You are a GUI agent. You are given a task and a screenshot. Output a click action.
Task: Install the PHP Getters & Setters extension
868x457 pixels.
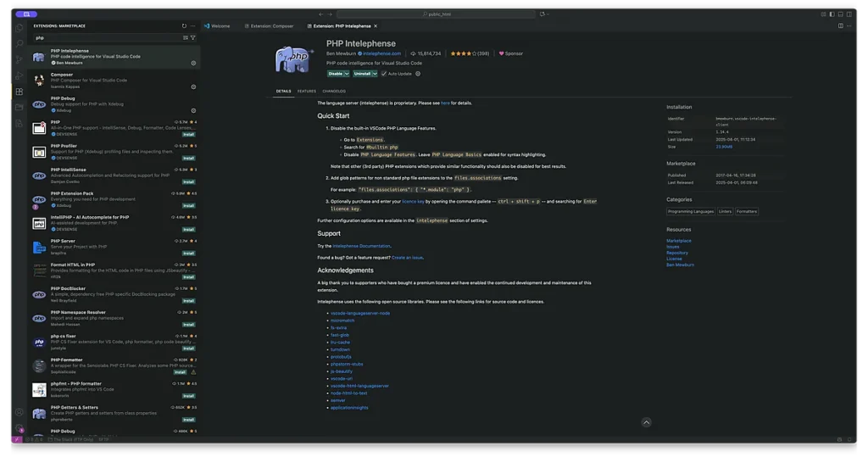[189, 420]
